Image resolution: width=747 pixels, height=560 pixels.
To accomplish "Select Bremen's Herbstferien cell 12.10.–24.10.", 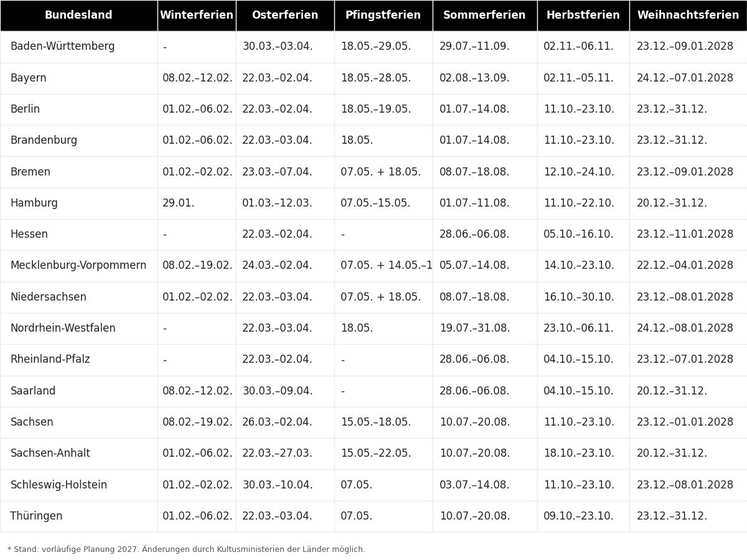I will (578, 172).
